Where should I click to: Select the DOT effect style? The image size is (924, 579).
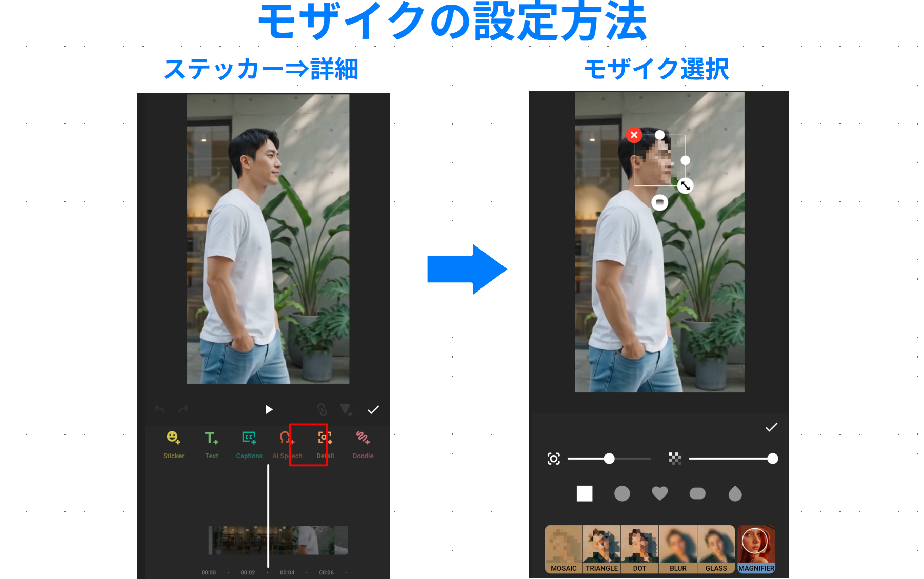(x=639, y=549)
